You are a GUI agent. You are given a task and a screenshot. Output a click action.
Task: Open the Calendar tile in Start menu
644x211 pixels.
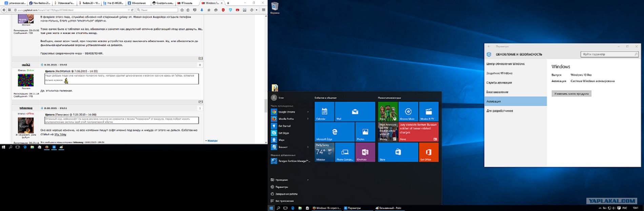324,111
